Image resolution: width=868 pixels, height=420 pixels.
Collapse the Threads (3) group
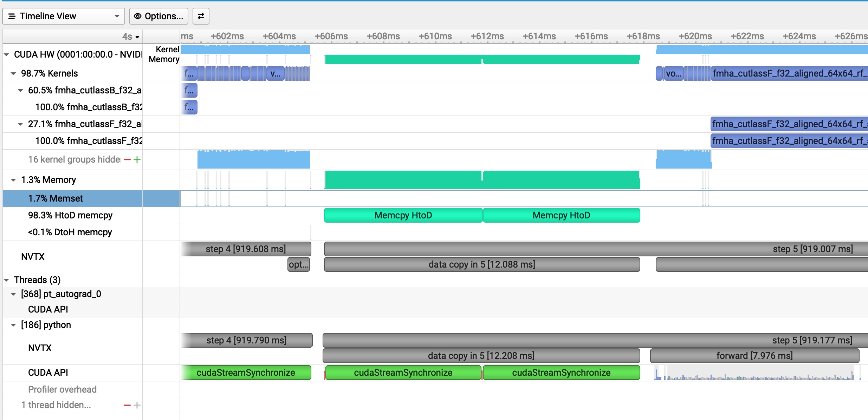coord(7,280)
